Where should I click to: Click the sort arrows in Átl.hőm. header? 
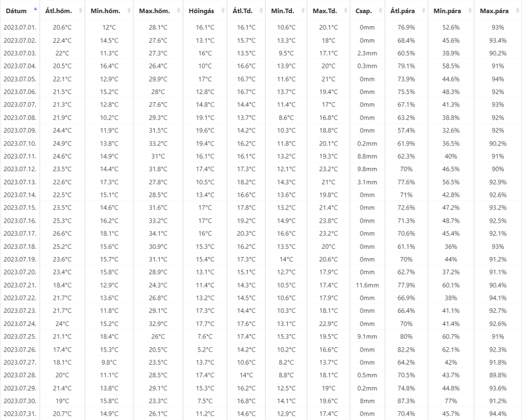tap(80, 11)
